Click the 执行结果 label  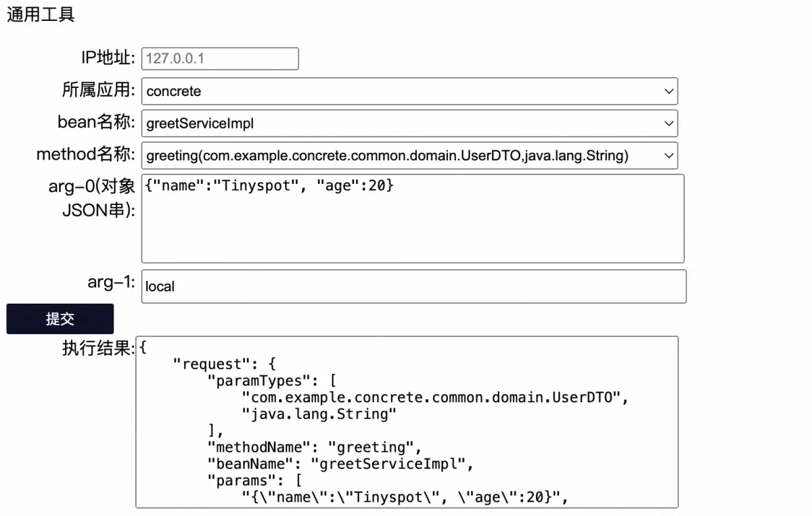click(99, 348)
